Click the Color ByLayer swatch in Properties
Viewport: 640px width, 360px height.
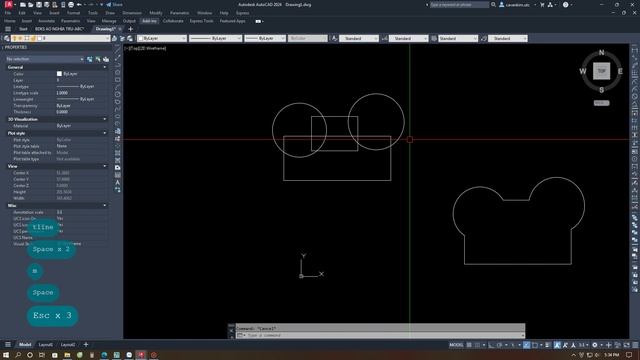tap(59, 74)
